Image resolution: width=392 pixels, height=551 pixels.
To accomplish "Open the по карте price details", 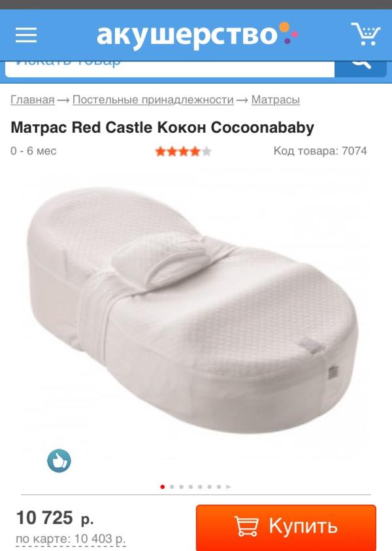I will tap(71, 539).
